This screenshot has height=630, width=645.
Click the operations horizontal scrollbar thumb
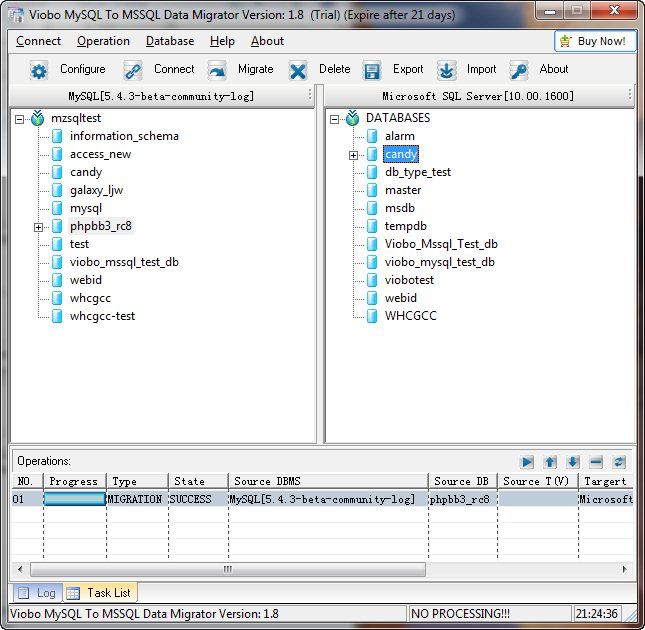[x=228, y=570]
